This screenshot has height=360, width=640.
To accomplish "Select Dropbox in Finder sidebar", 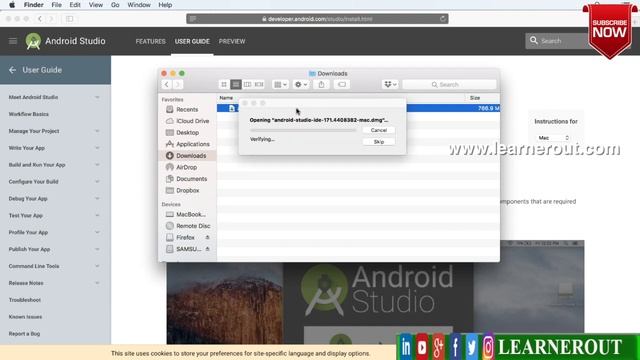I will click(187, 190).
